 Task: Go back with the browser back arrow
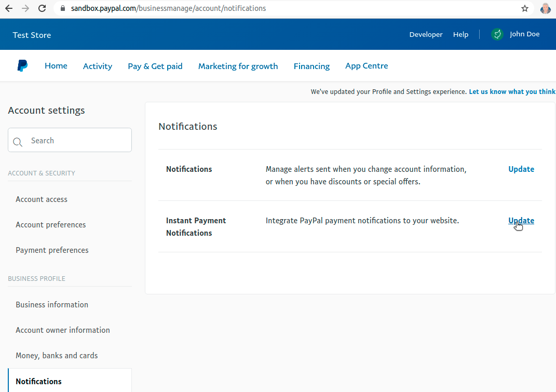click(x=9, y=8)
